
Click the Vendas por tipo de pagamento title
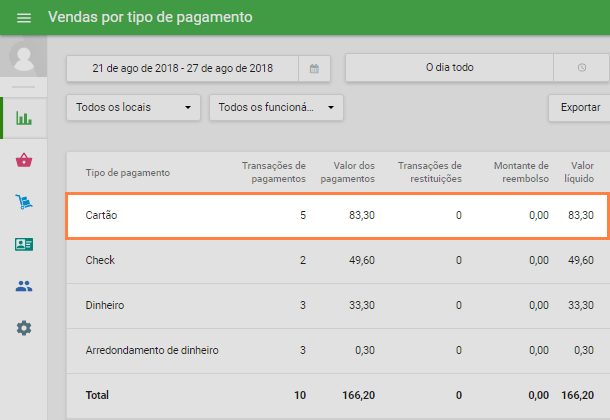pyautogui.click(x=150, y=18)
